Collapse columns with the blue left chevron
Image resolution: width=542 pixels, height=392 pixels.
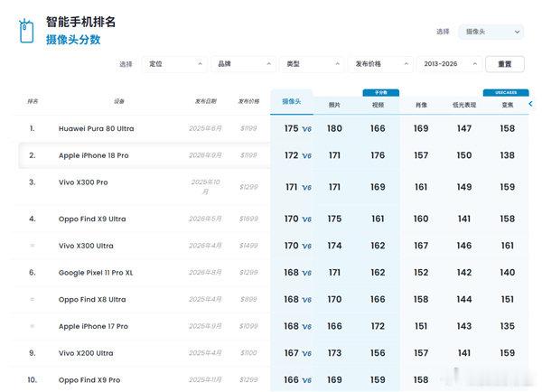(x=530, y=104)
